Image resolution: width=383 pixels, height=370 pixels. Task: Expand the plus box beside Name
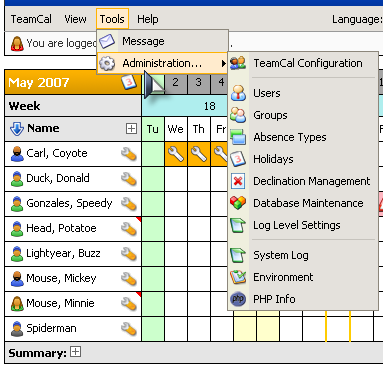point(131,128)
